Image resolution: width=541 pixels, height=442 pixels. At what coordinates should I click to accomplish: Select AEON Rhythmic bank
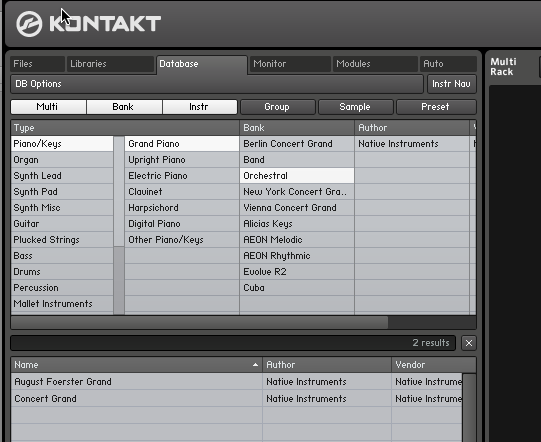[x=297, y=256]
